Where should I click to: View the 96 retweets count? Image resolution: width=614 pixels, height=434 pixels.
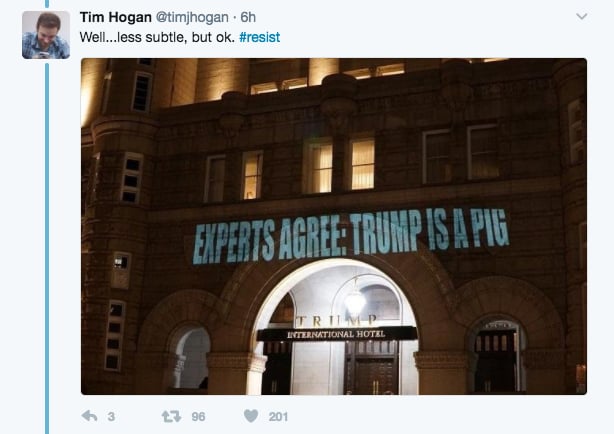(x=198, y=416)
